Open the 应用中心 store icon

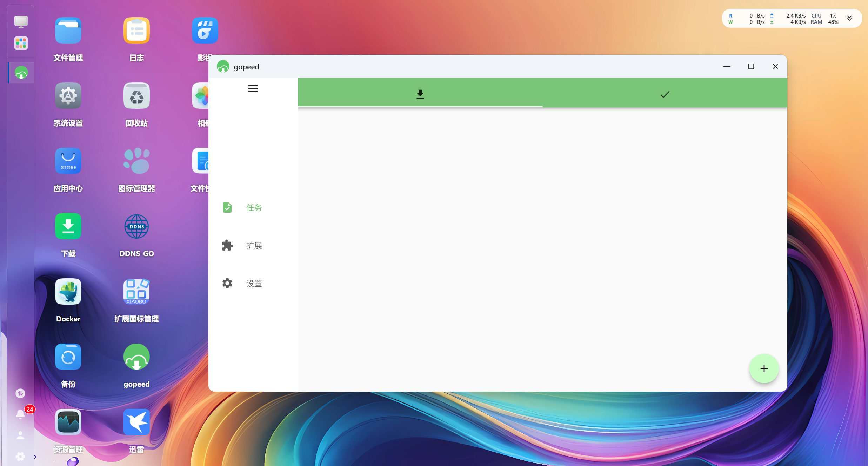(x=68, y=161)
